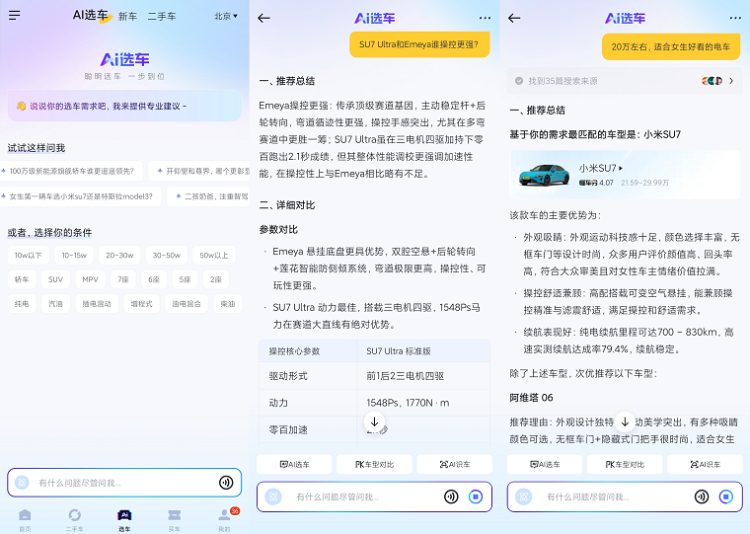Tap the question bubble SU7 Ultra和Emeya谁操控更强
The height and width of the screenshot is (534, 750).
point(419,44)
